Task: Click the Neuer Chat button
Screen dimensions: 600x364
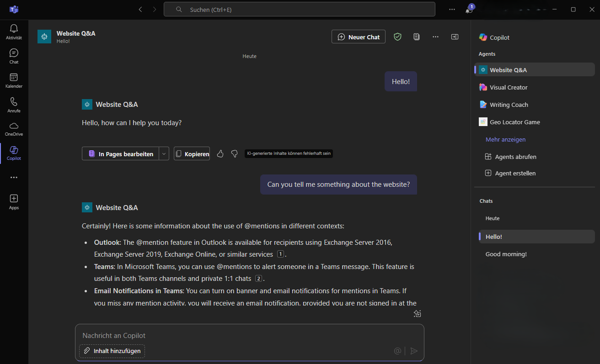Action: pyautogui.click(x=359, y=37)
